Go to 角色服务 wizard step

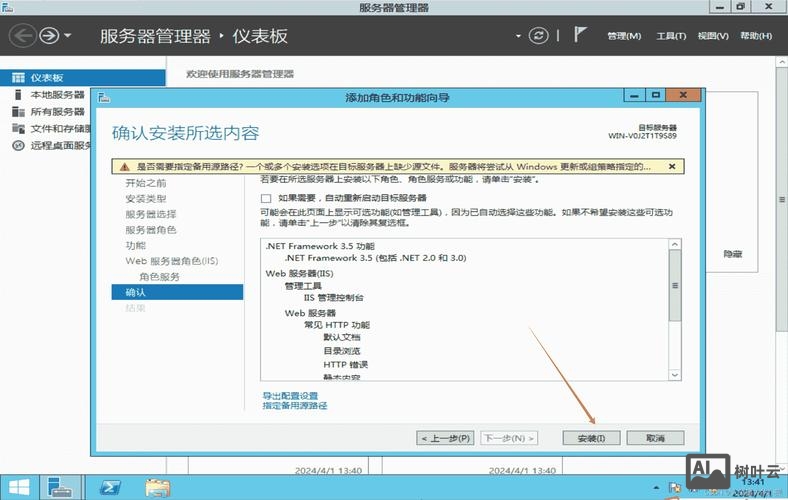click(x=159, y=276)
